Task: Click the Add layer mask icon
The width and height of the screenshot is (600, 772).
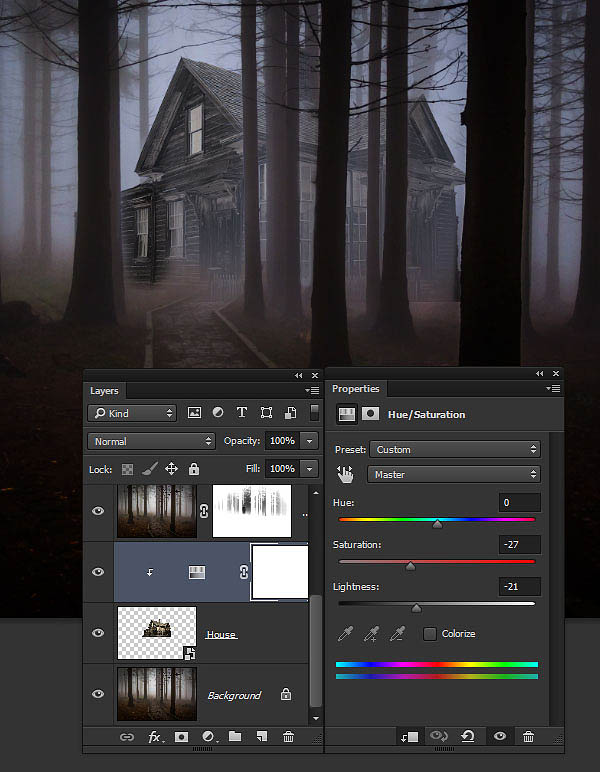Action: [x=182, y=737]
